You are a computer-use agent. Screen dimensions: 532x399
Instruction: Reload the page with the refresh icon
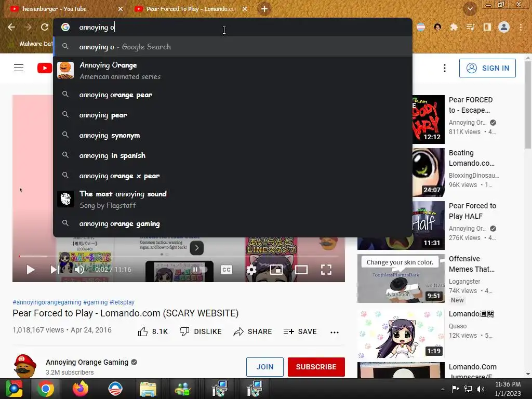pyautogui.click(x=45, y=27)
